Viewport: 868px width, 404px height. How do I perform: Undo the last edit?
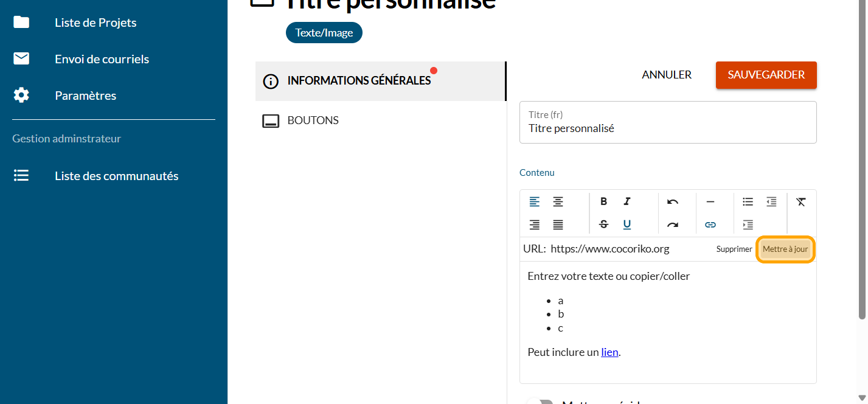pyautogui.click(x=672, y=202)
